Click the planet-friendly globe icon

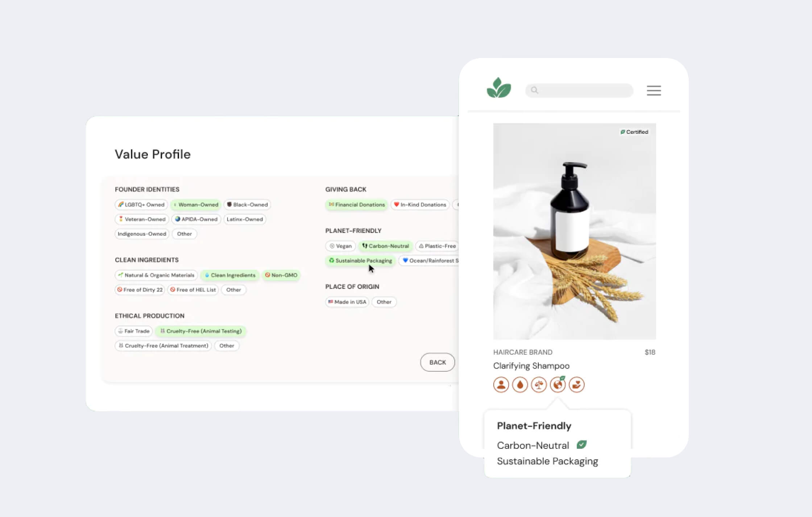(558, 385)
